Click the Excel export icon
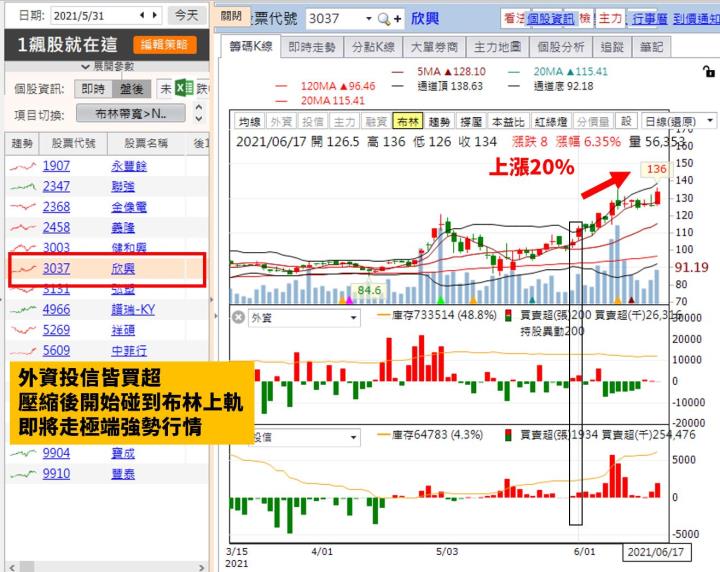 tap(184, 88)
